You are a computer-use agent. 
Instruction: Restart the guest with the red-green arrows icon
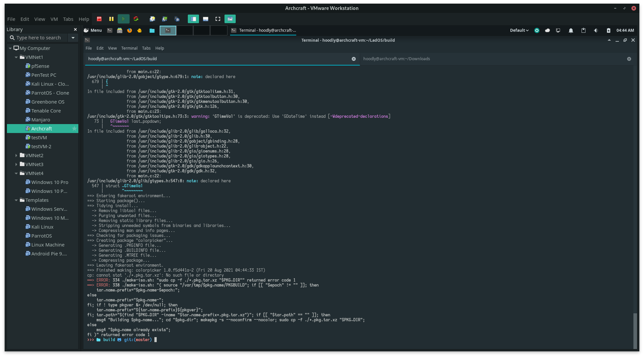click(136, 19)
